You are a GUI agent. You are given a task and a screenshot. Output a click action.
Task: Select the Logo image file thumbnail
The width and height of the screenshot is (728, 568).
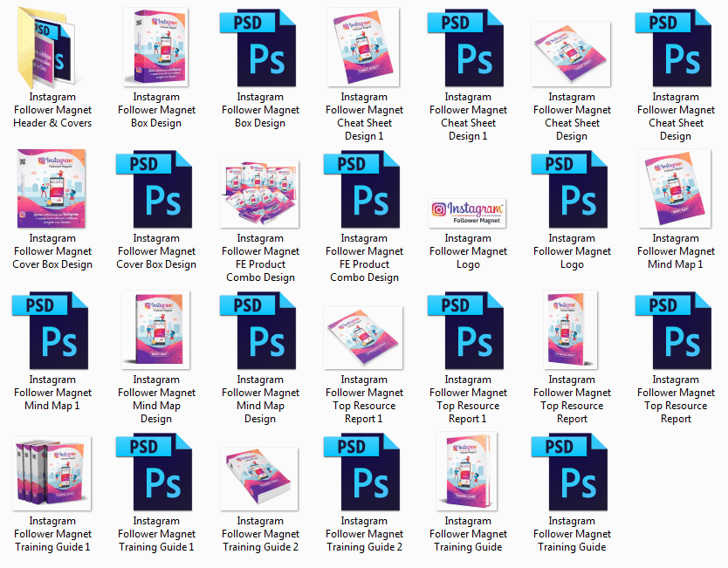point(467,214)
